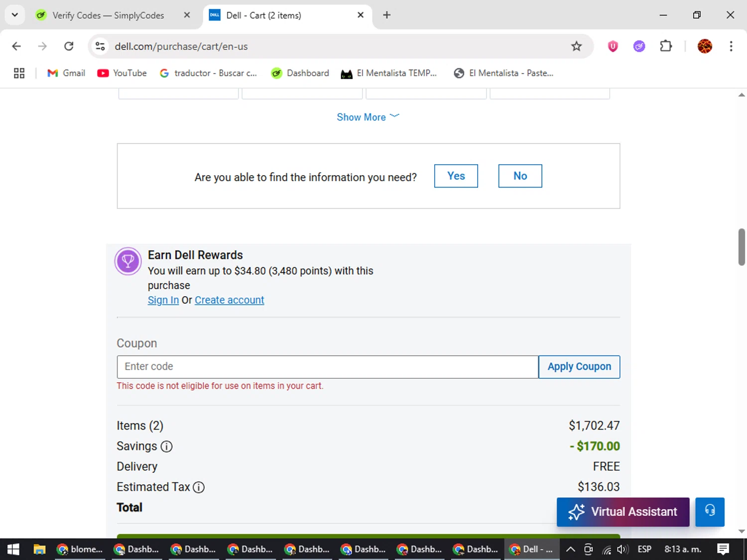This screenshot has width=747, height=560.
Task: Open the Dashboard bookmark
Action: click(x=300, y=73)
